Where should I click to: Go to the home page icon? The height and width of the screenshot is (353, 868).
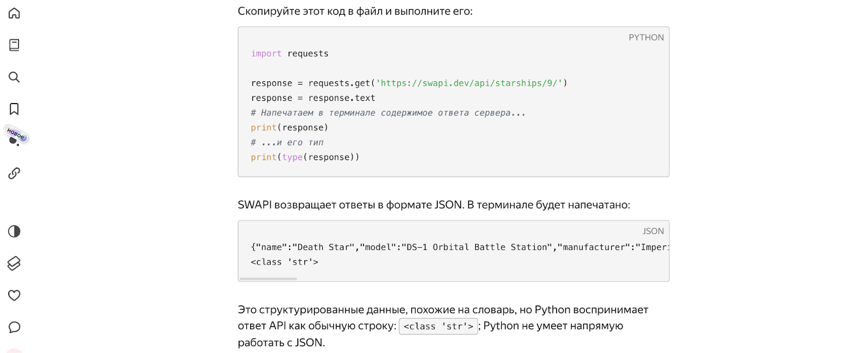14,13
